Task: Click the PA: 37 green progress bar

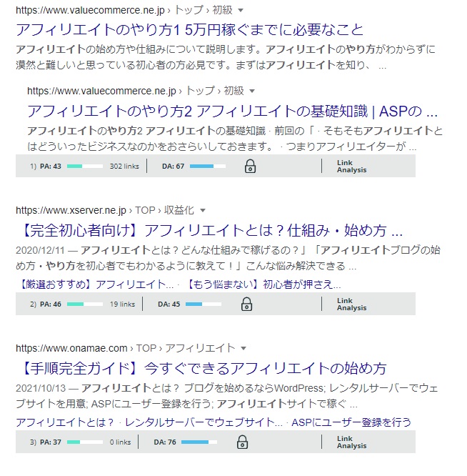Action: click(x=85, y=442)
